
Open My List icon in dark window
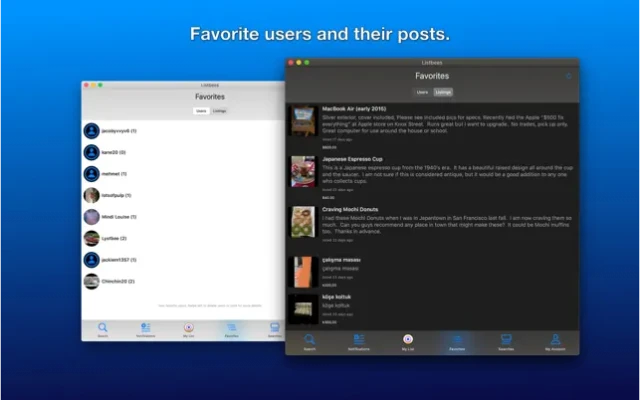pyautogui.click(x=407, y=341)
